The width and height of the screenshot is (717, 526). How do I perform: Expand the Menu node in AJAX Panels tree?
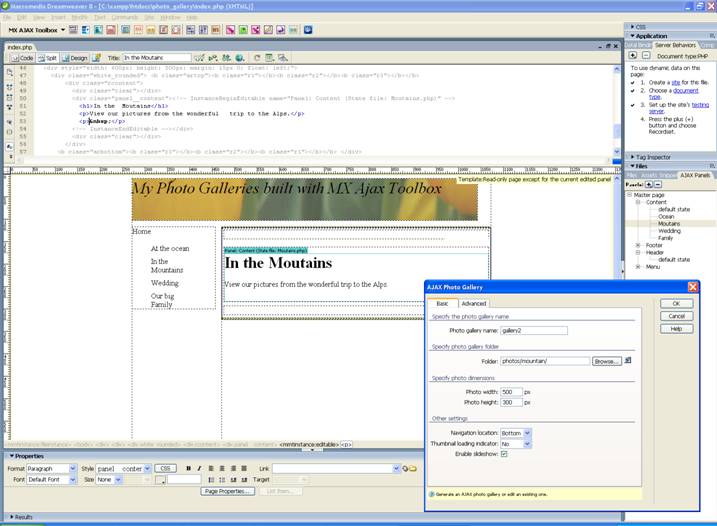tap(638, 267)
